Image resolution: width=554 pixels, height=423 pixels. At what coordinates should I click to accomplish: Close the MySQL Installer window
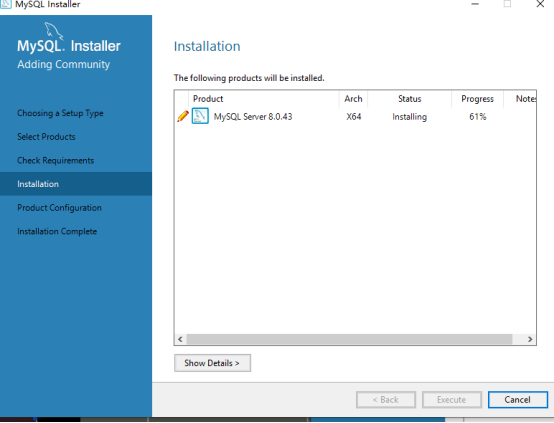pyautogui.click(x=540, y=4)
